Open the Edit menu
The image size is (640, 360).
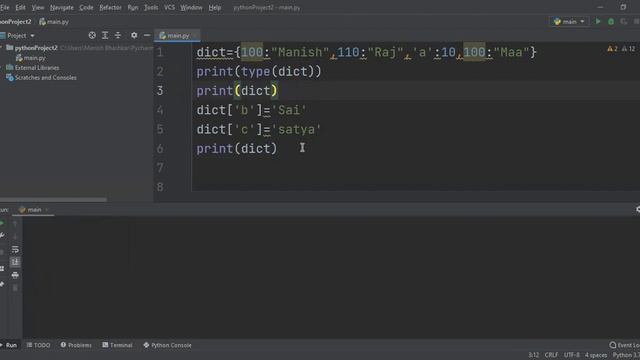coord(20,7)
